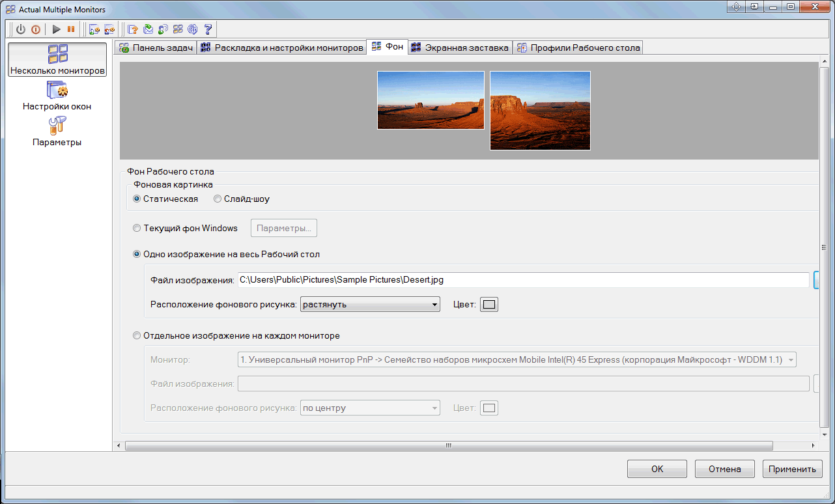Select the Статическая radio button

pyautogui.click(x=165, y=199)
